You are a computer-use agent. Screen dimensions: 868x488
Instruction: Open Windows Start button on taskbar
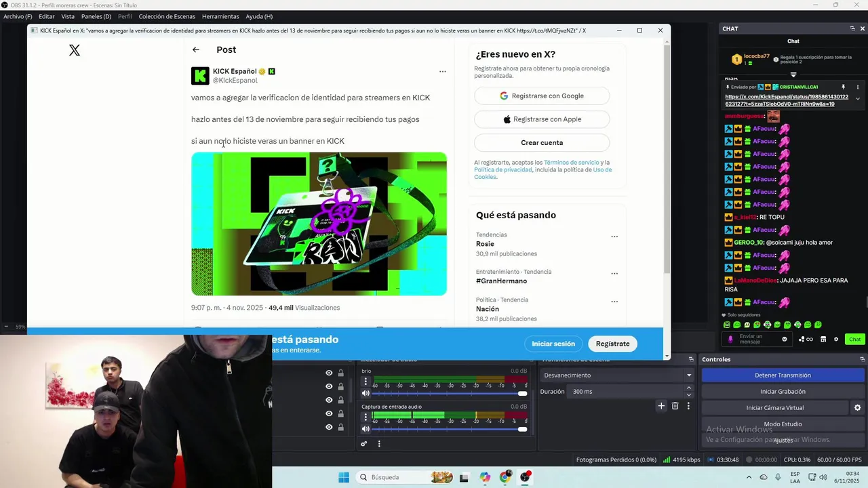[x=344, y=477]
